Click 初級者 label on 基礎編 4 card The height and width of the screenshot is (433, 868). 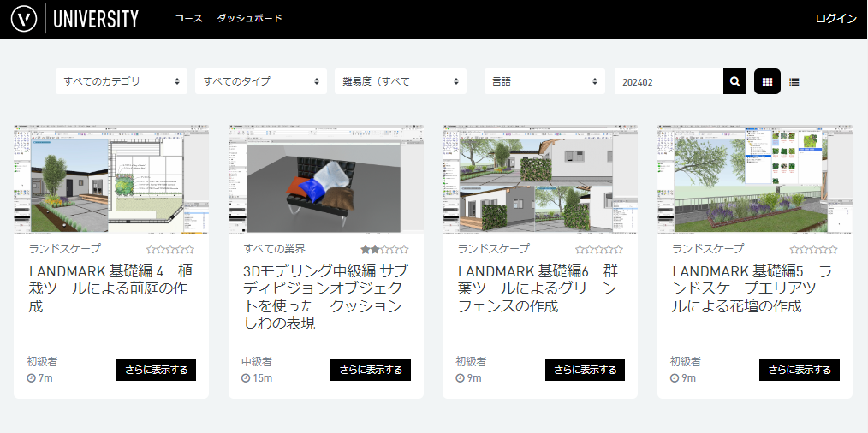click(43, 362)
